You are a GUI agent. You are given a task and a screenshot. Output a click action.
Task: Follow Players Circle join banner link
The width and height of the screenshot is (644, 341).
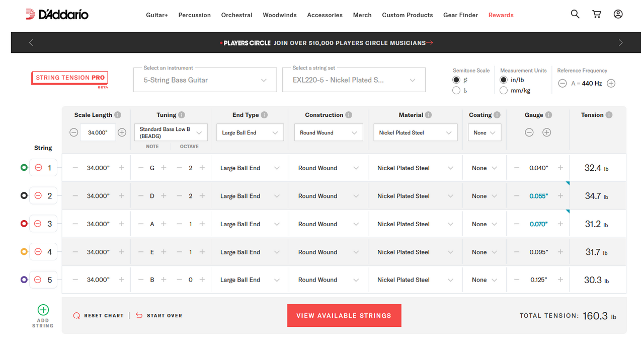327,43
